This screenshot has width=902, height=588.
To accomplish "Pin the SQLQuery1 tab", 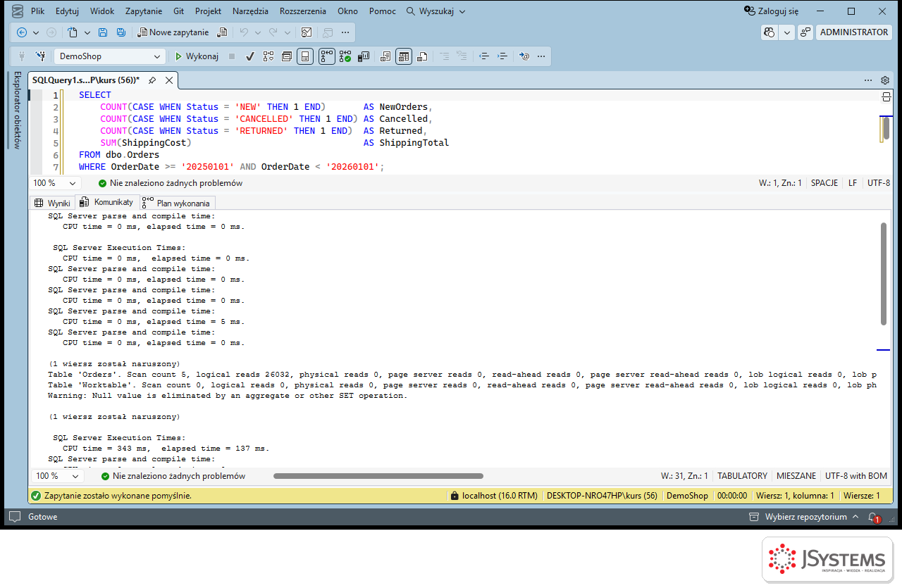I will pyautogui.click(x=152, y=80).
